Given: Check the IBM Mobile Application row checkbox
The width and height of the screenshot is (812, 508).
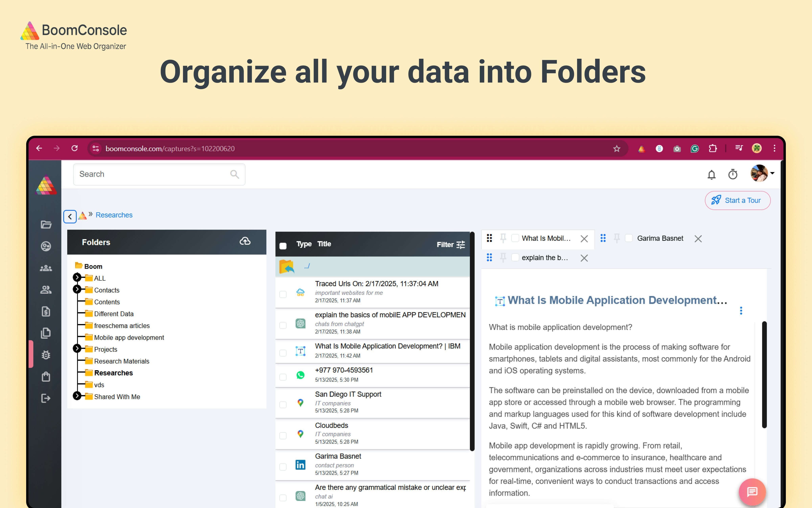Looking at the screenshot, I should click(x=283, y=353).
